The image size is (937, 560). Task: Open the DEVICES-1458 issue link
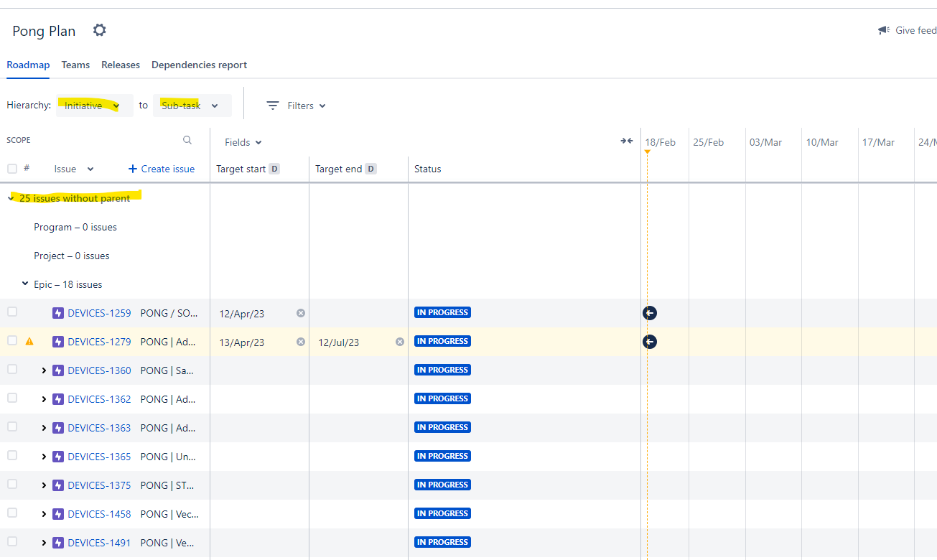[x=99, y=514]
